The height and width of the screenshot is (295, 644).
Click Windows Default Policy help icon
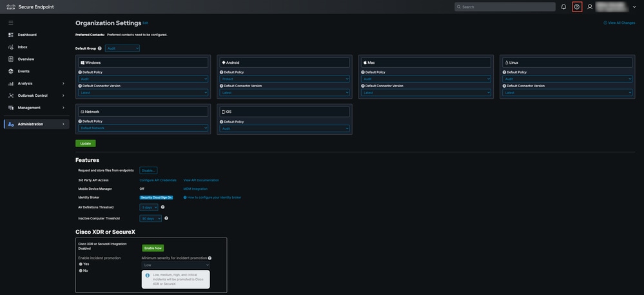coord(80,72)
